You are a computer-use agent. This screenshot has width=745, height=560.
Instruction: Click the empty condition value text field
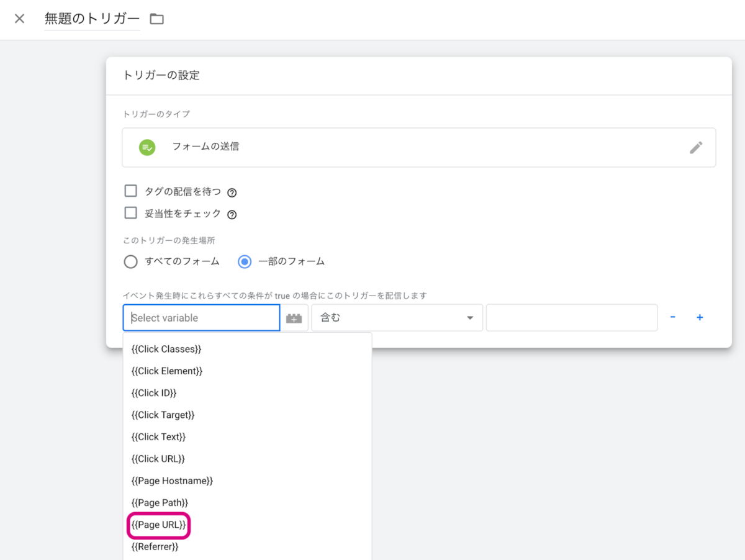tap(571, 318)
